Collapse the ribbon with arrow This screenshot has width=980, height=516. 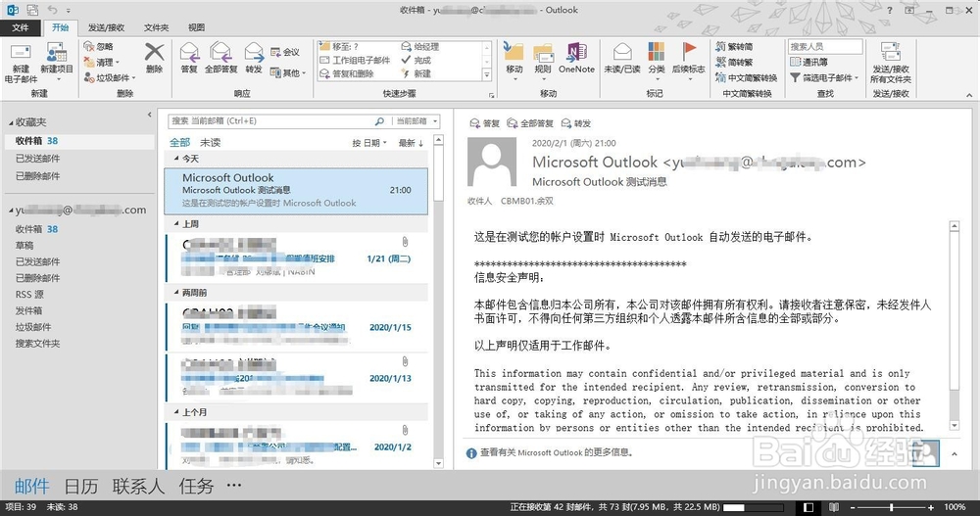click(969, 95)
